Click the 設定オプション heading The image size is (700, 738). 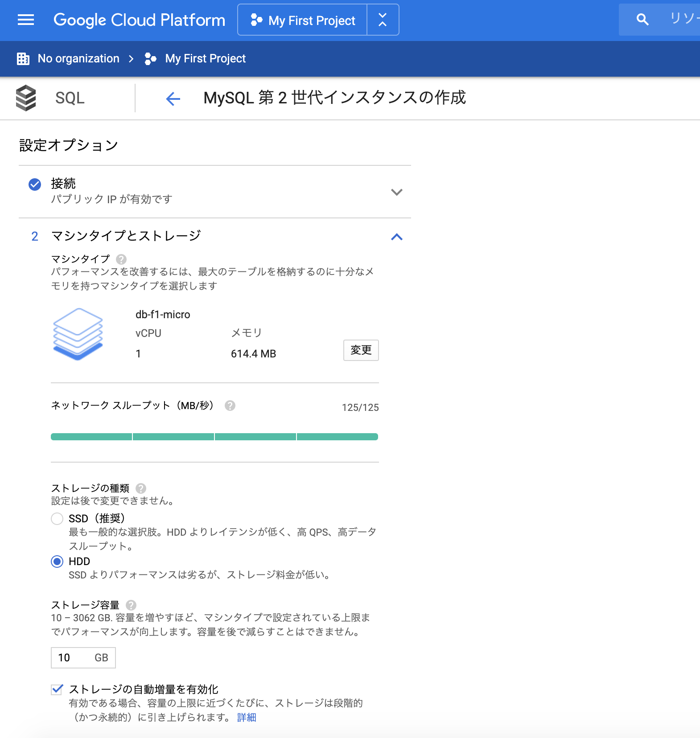click(69, 145)
